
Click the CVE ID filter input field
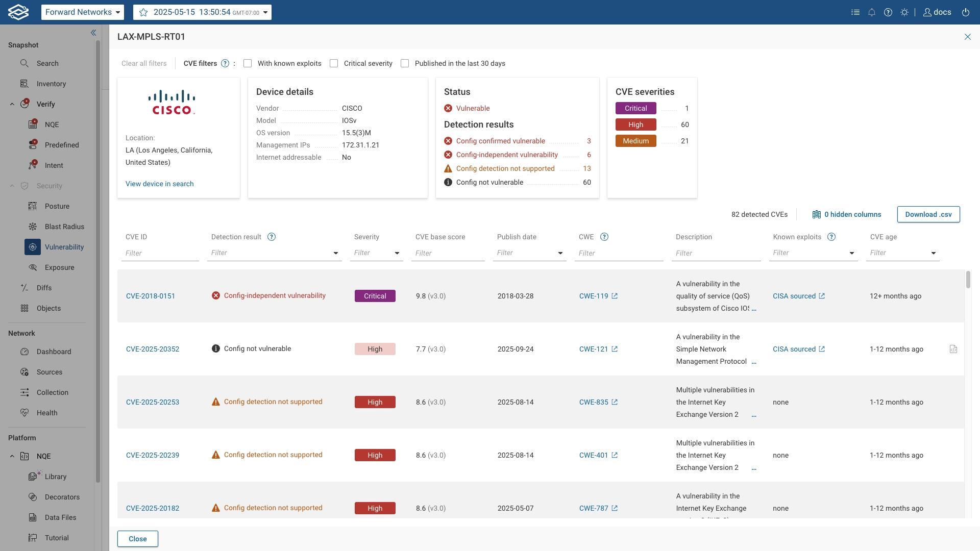tap(160, 253)
